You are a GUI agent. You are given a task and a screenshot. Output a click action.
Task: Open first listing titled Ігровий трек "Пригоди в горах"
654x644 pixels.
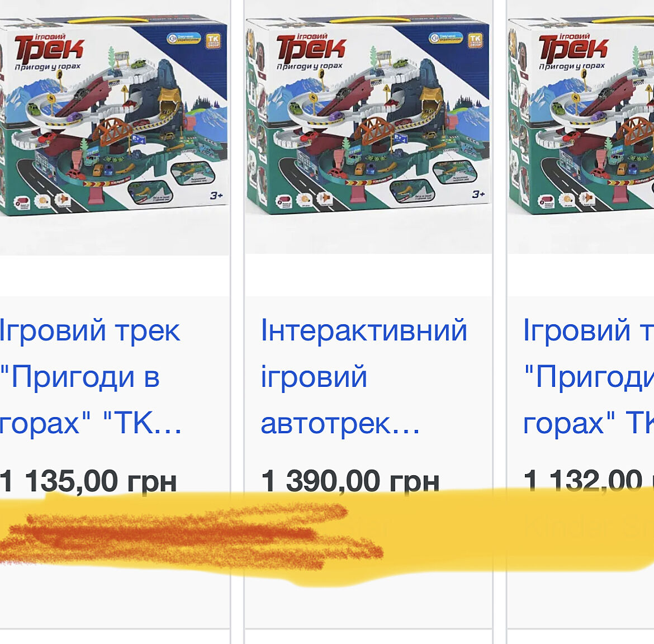coord(90,377)
